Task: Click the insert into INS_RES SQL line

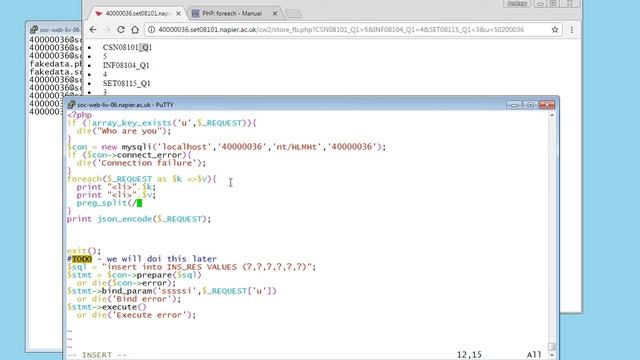Action: coord(191,267)
